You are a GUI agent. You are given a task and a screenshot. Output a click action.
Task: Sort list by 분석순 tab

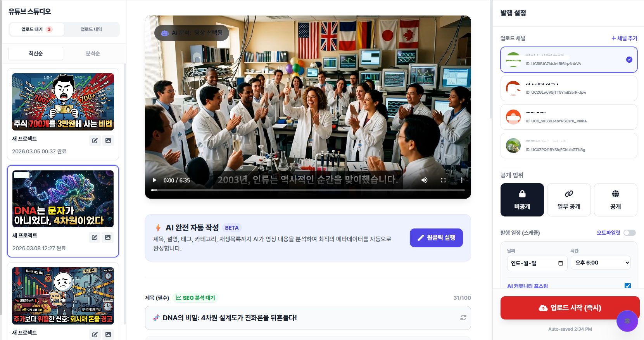[93, 53]
